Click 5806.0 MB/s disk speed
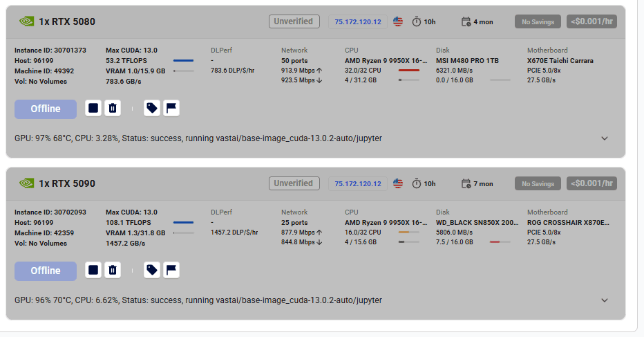 (x=454, y=232)
